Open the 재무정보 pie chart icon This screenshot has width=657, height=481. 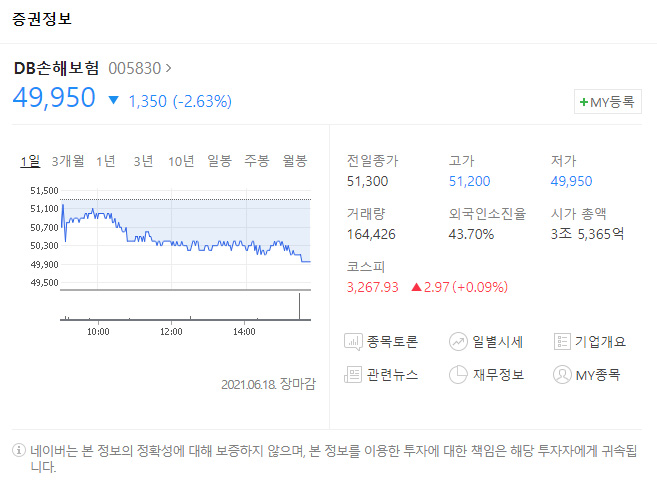point(458,375)
